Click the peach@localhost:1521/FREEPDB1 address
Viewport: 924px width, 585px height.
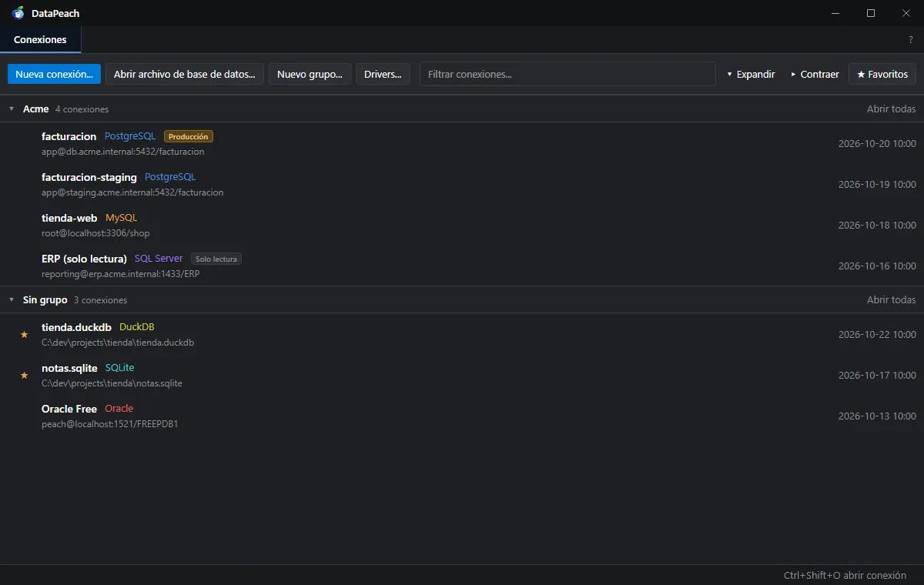tap(110, 424)
